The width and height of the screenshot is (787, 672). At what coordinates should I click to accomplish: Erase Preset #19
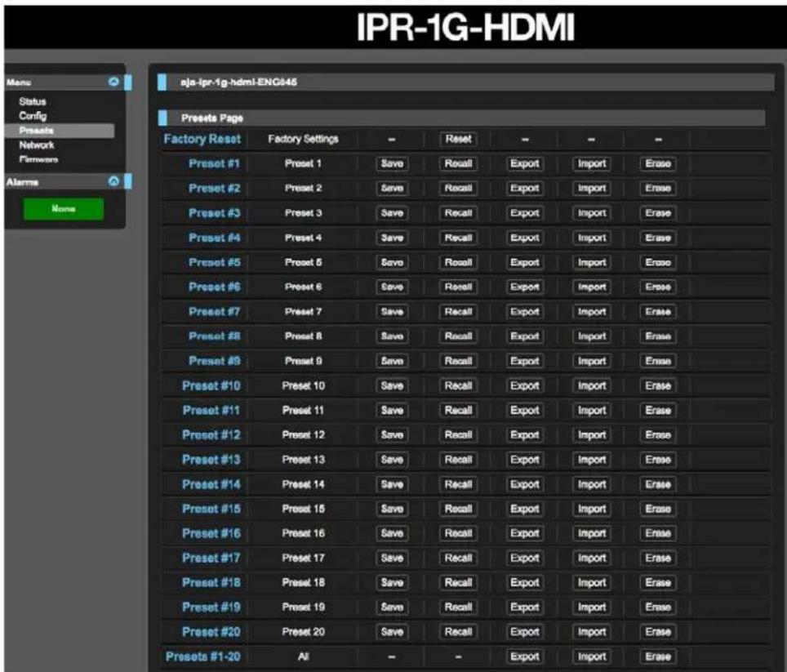point(658,607)
